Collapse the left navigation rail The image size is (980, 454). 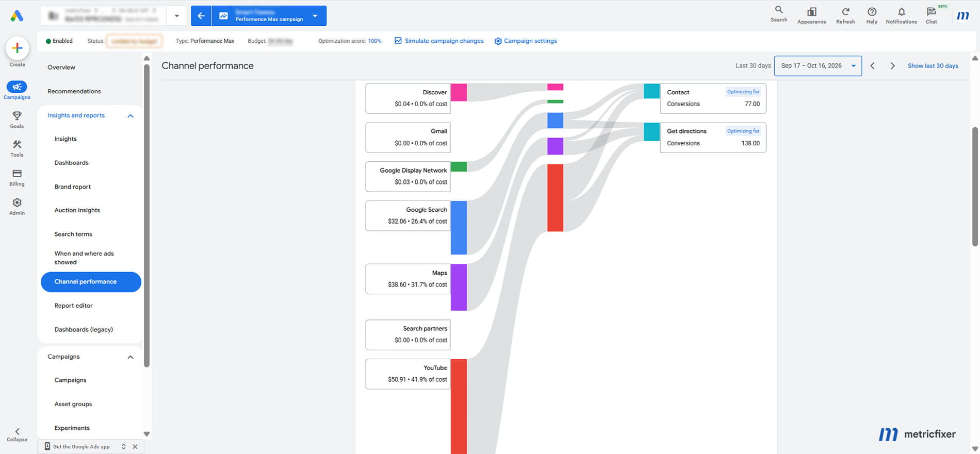pyautogui.click(x=17, y=434)
